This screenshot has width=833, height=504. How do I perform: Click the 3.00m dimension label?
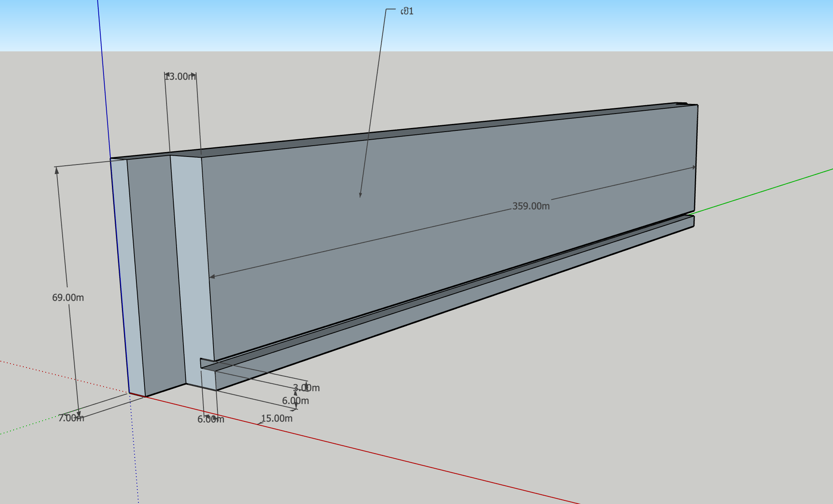(306, 388)
